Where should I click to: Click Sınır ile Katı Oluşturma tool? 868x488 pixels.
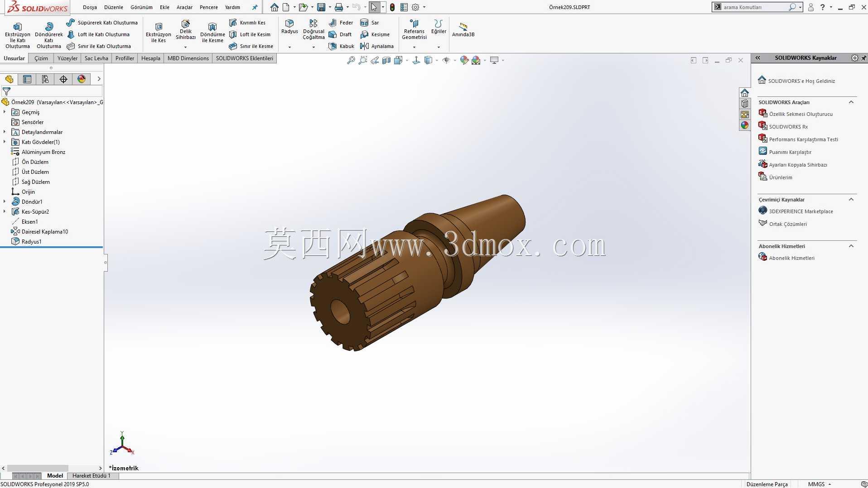[x=99, y=46]
